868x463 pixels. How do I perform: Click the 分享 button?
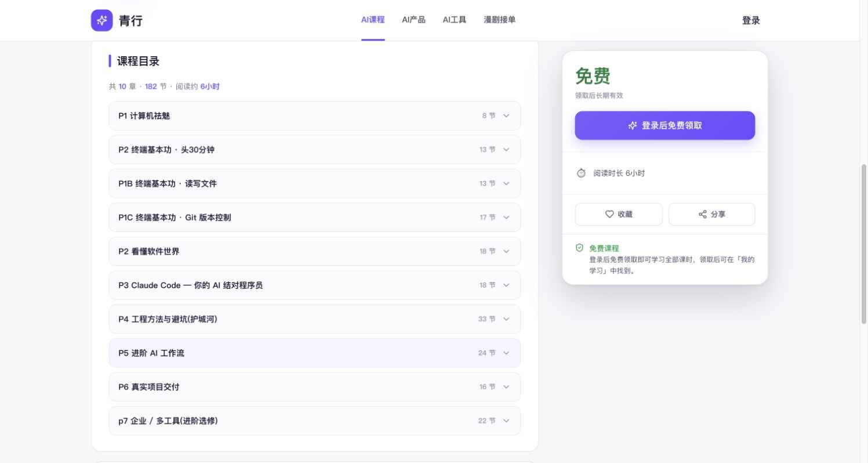coord(712,214)
